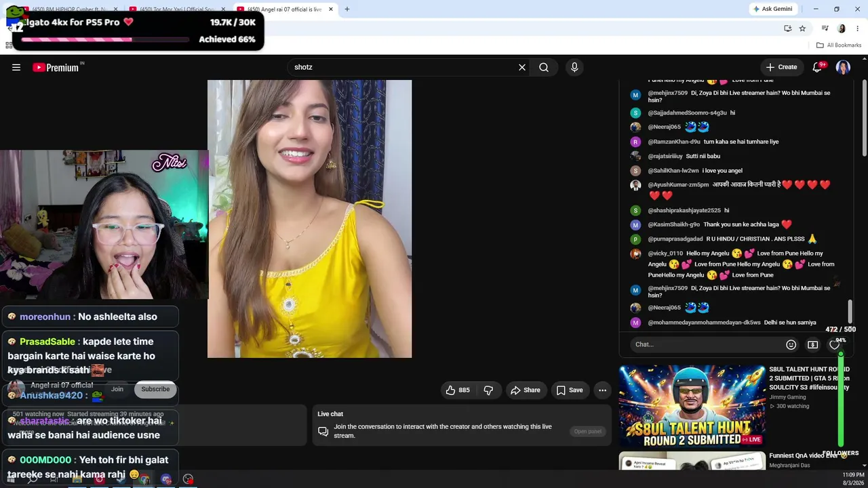Click the 300 watching viewer count
The width and height of the screenshot is (868, 488).
point(789,406)
